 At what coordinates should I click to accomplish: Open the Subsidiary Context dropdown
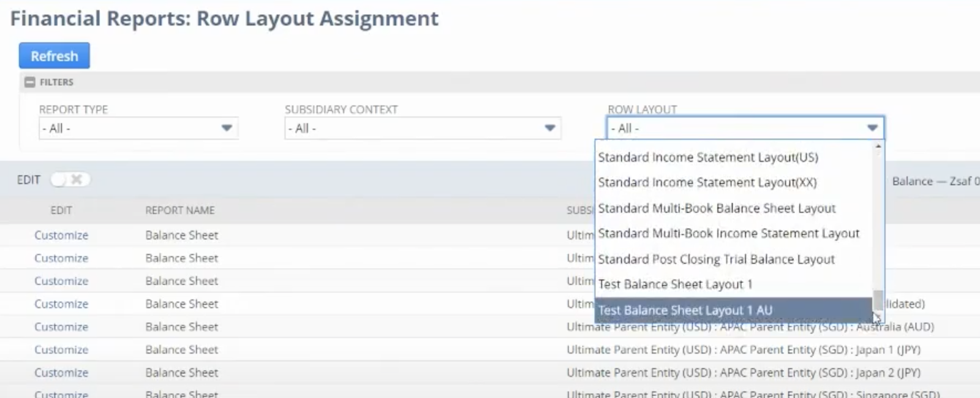[x=423, y=128]
